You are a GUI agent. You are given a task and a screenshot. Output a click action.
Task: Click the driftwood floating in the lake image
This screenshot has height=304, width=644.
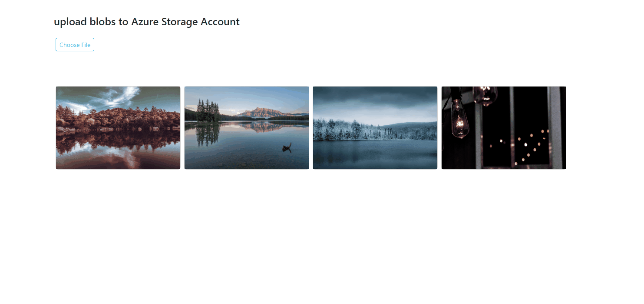tap(287, 148)
